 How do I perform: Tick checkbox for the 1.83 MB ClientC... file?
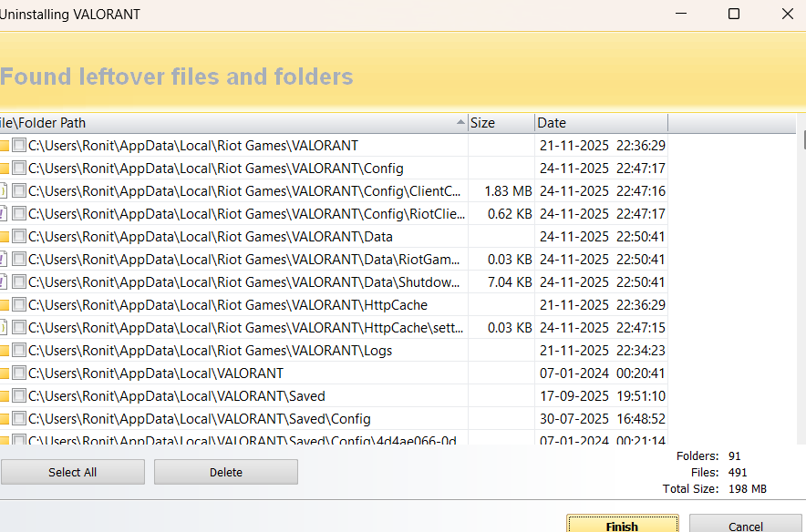19,191
